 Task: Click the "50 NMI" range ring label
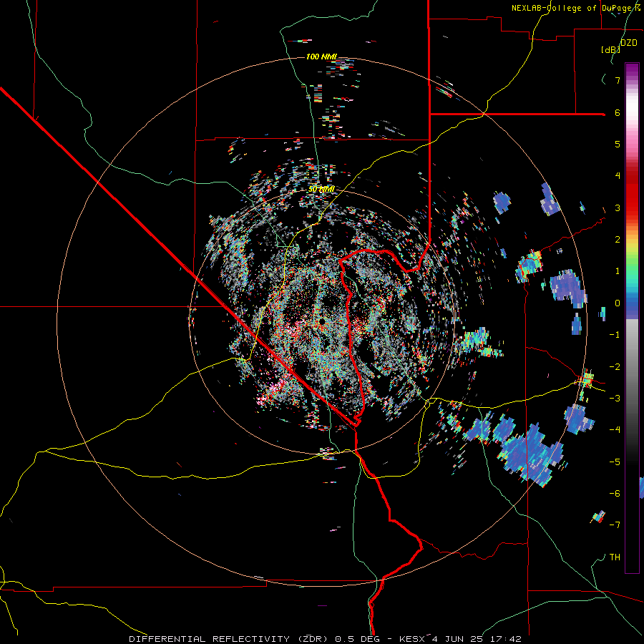pyautogui.click(x=321, y=189)
